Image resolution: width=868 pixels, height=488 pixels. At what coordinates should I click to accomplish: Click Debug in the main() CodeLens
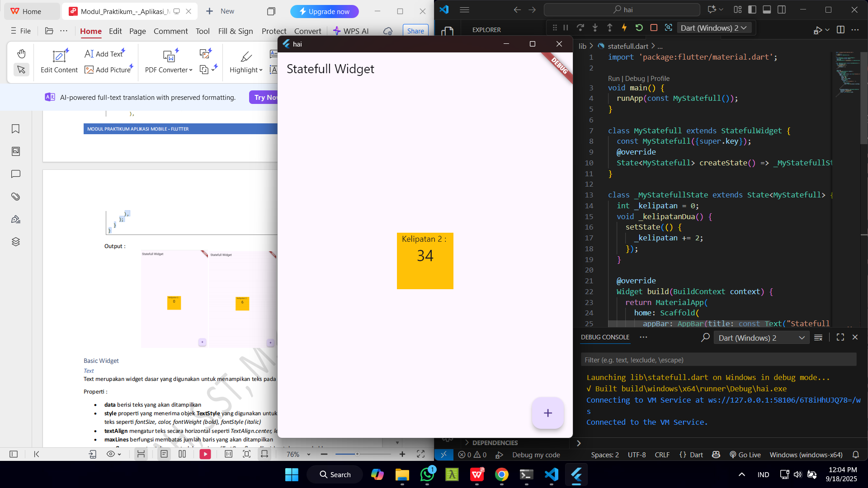coord(635,79)
